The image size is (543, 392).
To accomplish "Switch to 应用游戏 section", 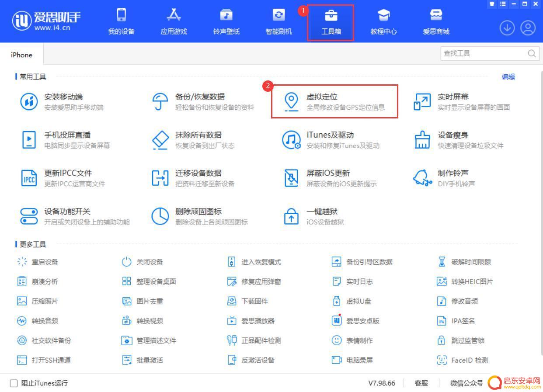I will coord(174,22).
